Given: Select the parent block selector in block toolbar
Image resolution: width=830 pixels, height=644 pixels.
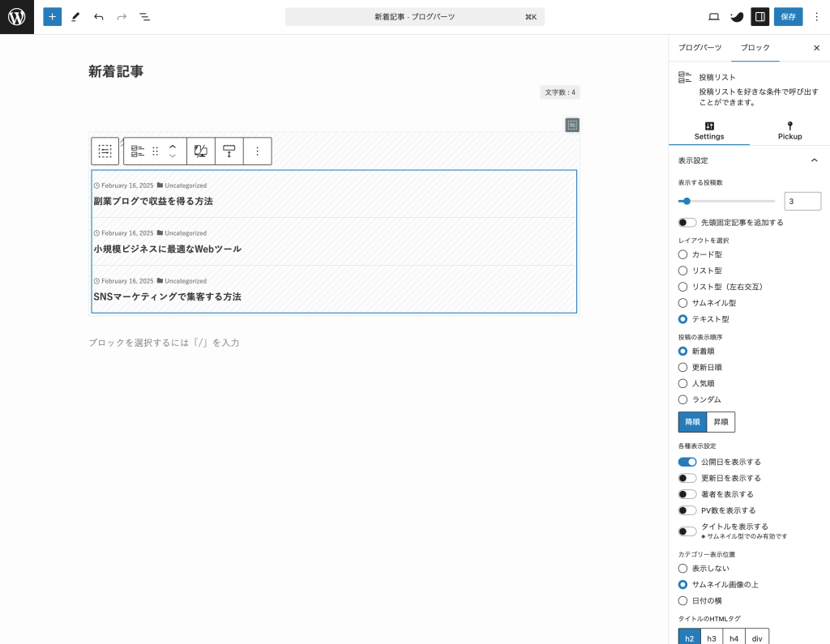Looking at the screenshot, I should (x=105, y=151).
